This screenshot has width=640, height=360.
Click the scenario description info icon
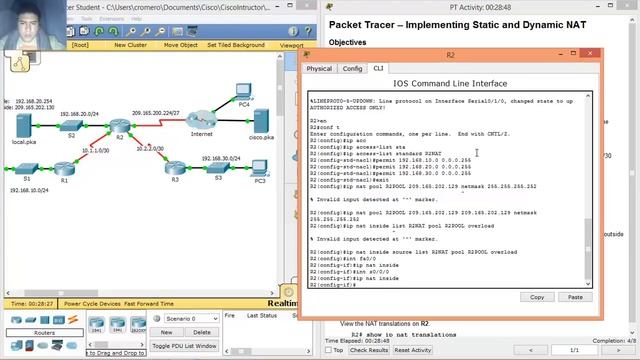(156, 318)
